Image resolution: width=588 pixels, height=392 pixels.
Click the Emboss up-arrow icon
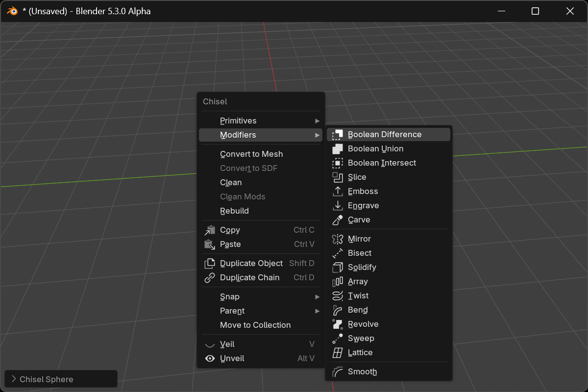coord(338,192)
